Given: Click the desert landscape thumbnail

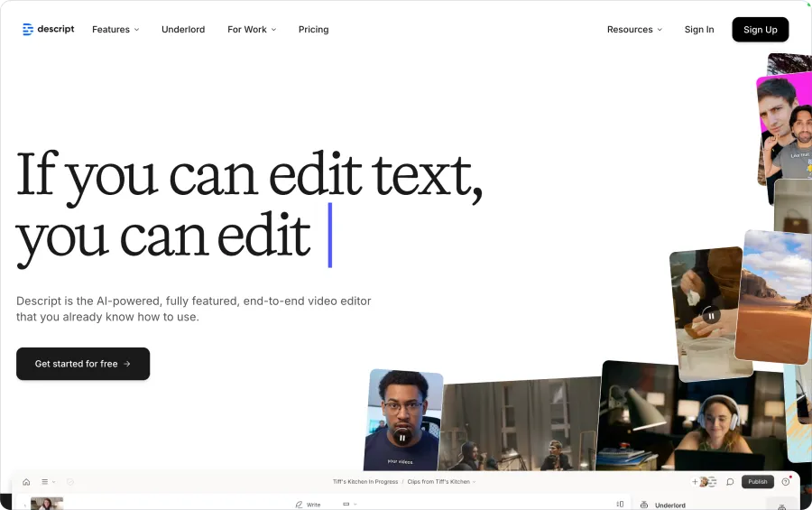Looking at the screenshot, I should point(774,297).
